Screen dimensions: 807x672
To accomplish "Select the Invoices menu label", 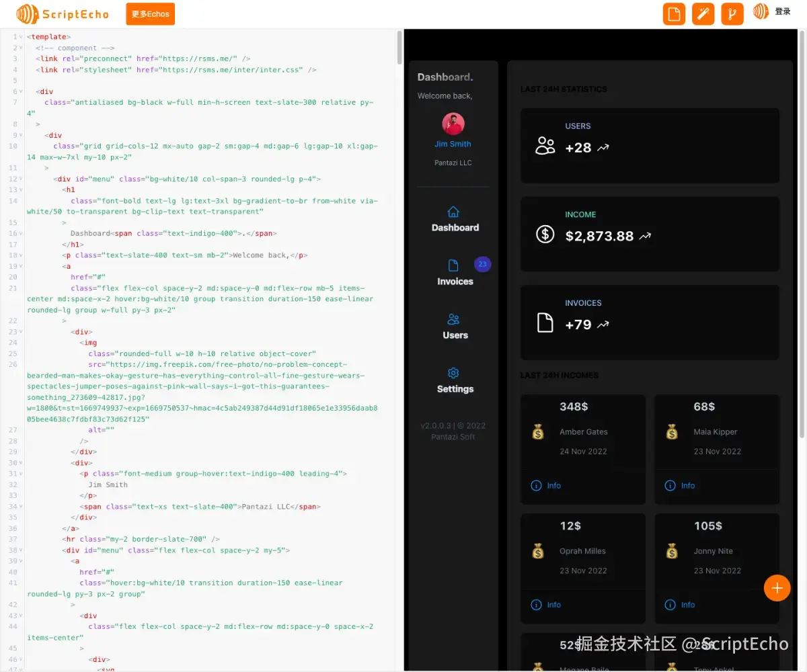I will (x=455, y=282).
